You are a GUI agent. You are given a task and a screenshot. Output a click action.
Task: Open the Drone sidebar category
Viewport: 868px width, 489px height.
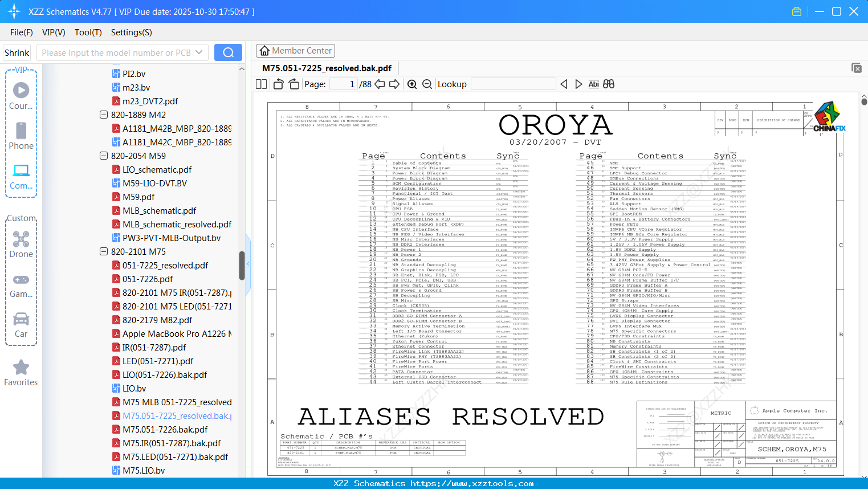point(21,244)
